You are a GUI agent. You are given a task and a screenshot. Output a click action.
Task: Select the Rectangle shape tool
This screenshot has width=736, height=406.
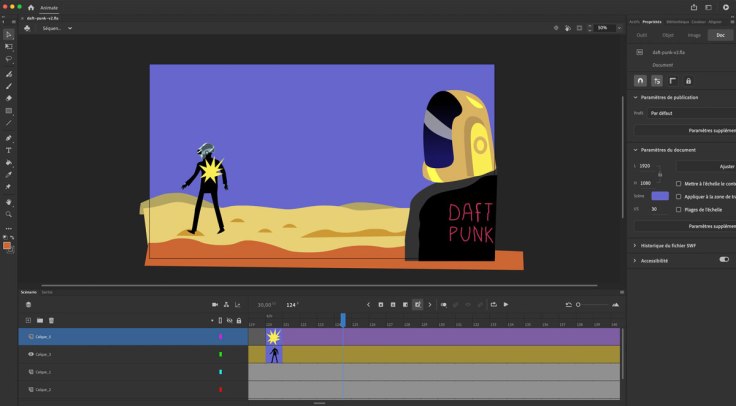point(8,111)
